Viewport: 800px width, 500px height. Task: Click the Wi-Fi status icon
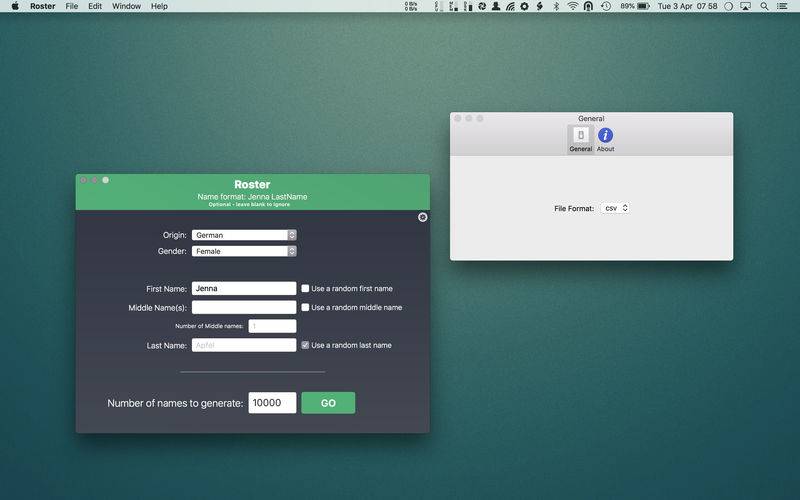573,6
